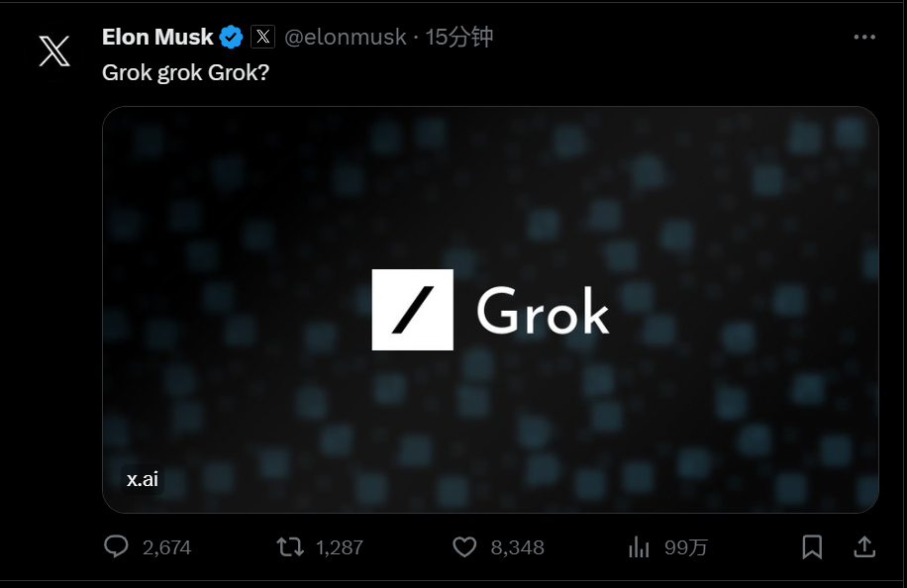Click the white slash logo square
Image resolution: width=907 pixels, height=588 pixels.
pos(413,309)
